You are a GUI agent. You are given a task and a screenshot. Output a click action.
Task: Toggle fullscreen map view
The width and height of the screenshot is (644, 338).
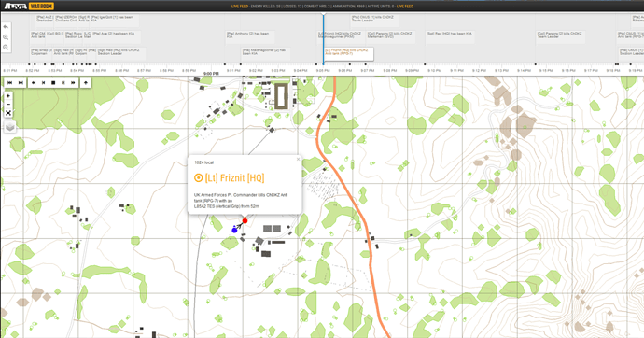(8, 113)
